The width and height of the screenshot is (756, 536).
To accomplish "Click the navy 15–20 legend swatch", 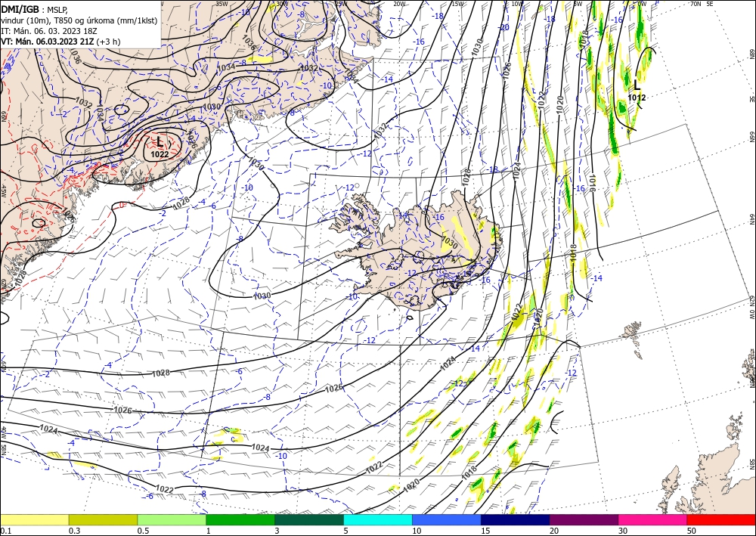I will 516,519.
